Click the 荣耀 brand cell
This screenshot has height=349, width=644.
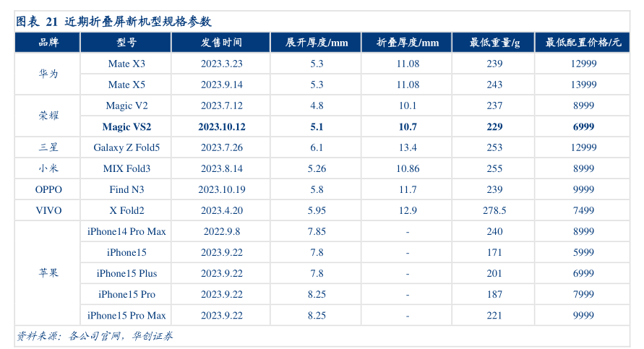coord(48,116)
